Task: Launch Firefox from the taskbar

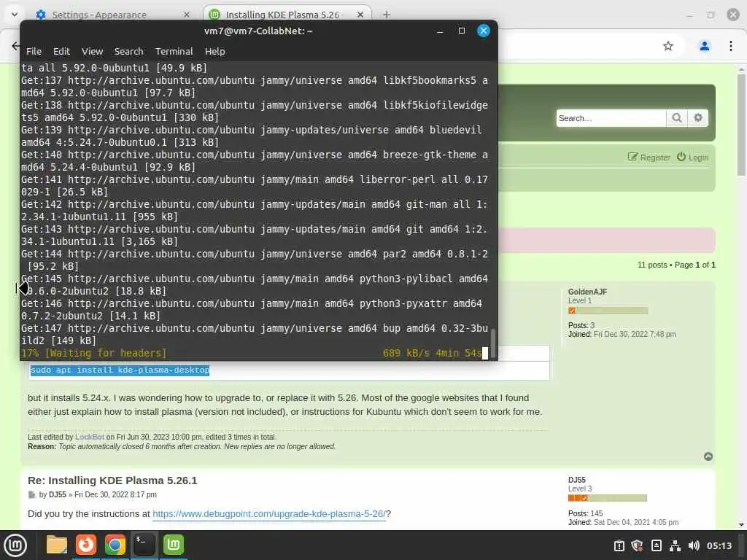Action: click(86, 545)
